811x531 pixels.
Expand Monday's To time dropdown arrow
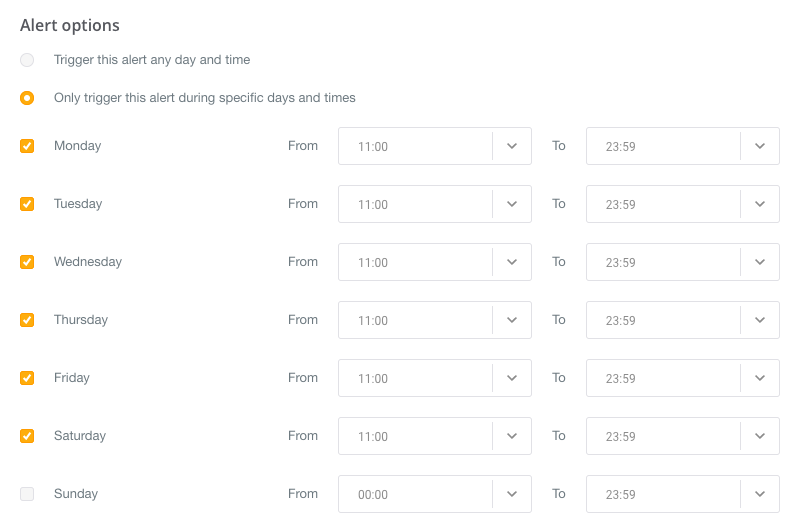(x=760, y=146)
